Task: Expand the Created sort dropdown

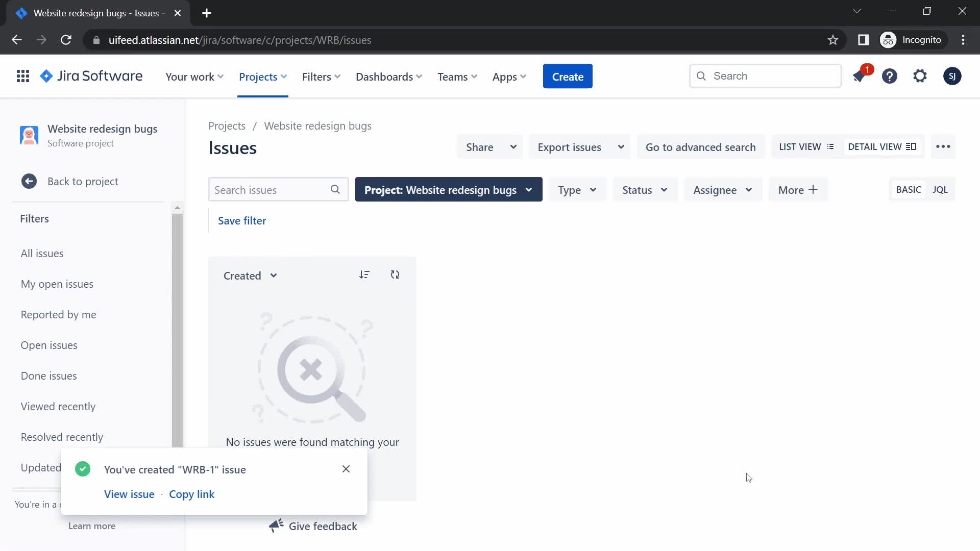Action: 250,275
